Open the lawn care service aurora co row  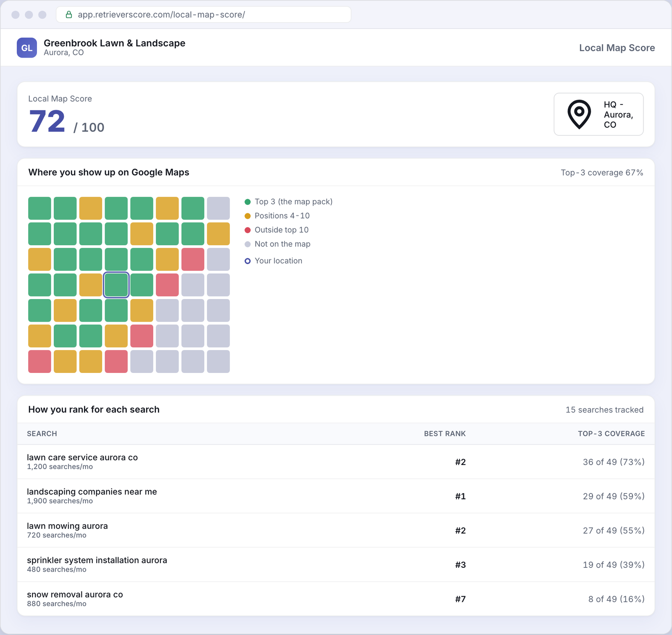click(336, 462)
